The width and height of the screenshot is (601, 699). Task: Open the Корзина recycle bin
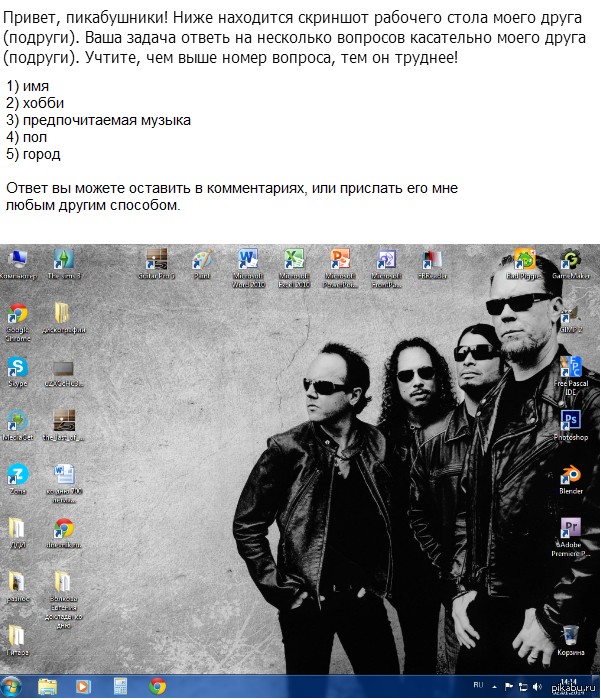(x=570, y=637)
